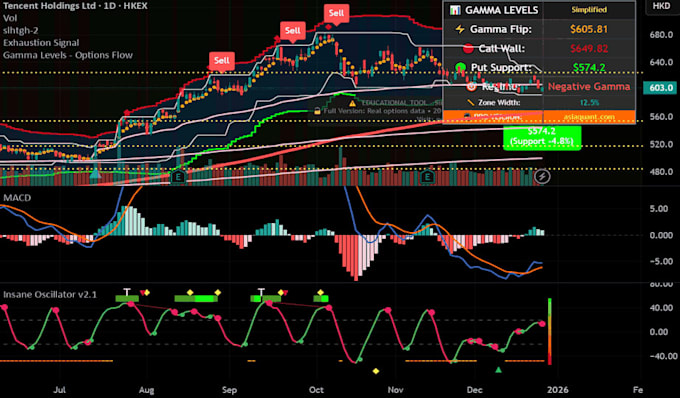Click the Sell signal label near late September
This screenshot has width=680, height=398.
pyautogui.click(x=292, y=31)
